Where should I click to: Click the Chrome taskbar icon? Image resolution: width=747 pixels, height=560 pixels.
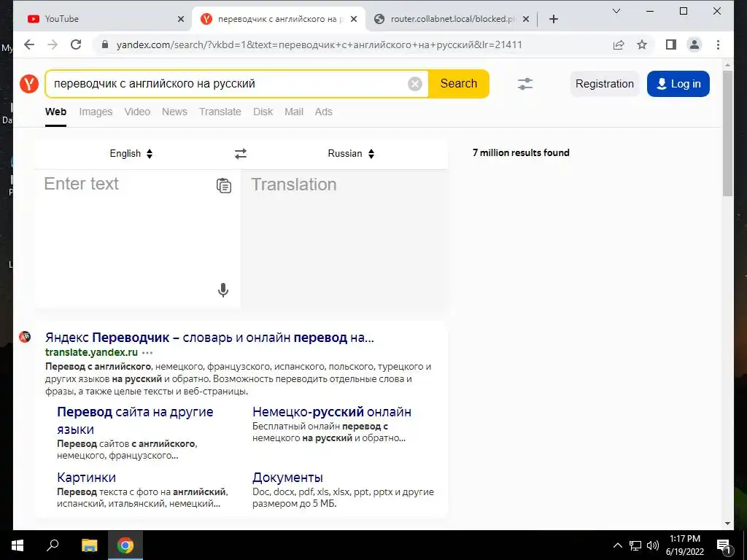click(125, 545)
